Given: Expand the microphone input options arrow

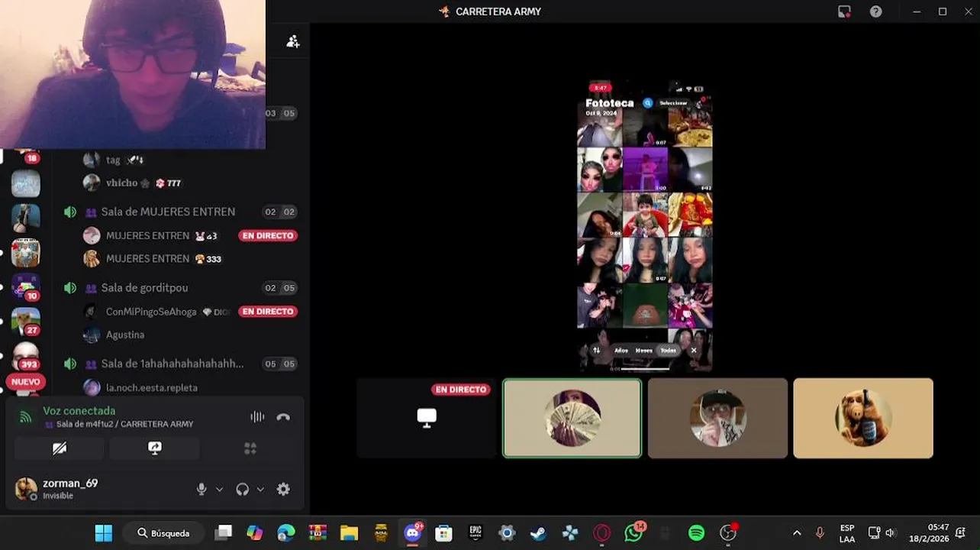Looking at the screenshot, I should pyautogui.click(x=219, y=490).
